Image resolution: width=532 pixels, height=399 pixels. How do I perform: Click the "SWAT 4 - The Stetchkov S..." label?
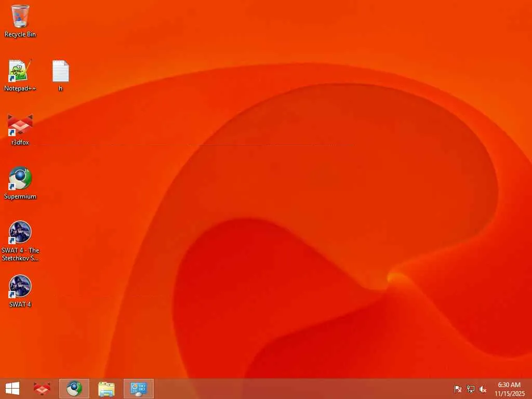point(20,254)
